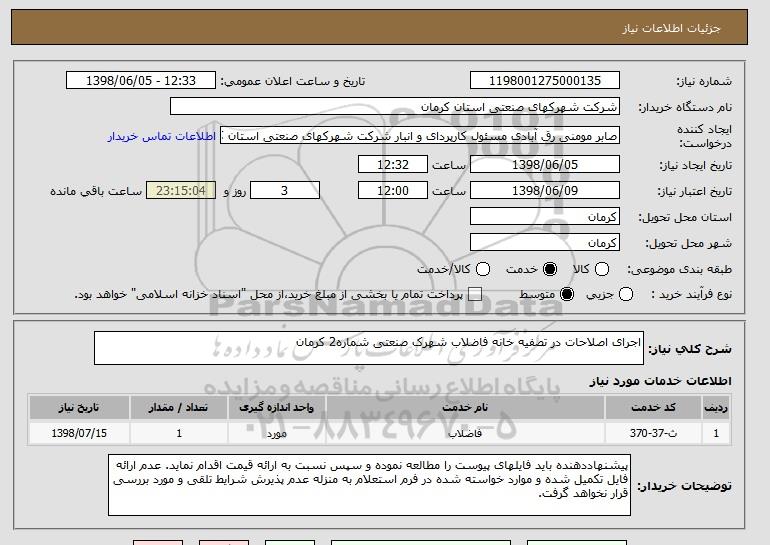Click the جزئیات اطلاعات نیاز header bar

point(379,27)
